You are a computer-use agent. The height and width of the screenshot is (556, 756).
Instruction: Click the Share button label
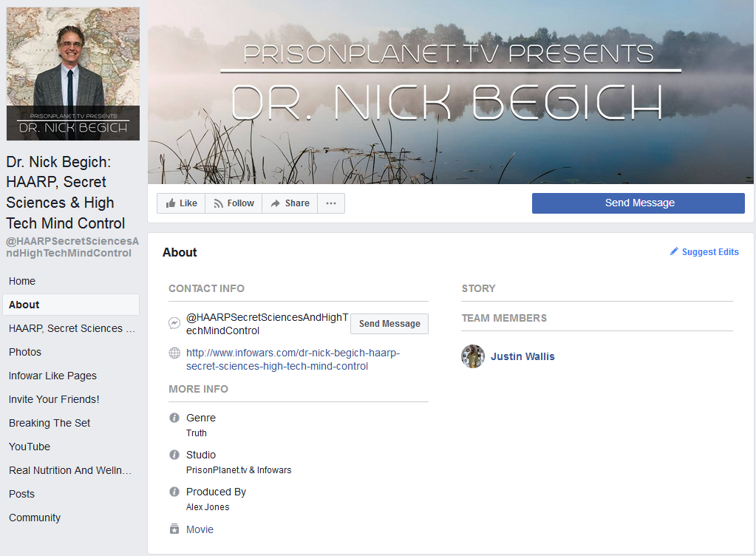(x=297, y=203)
